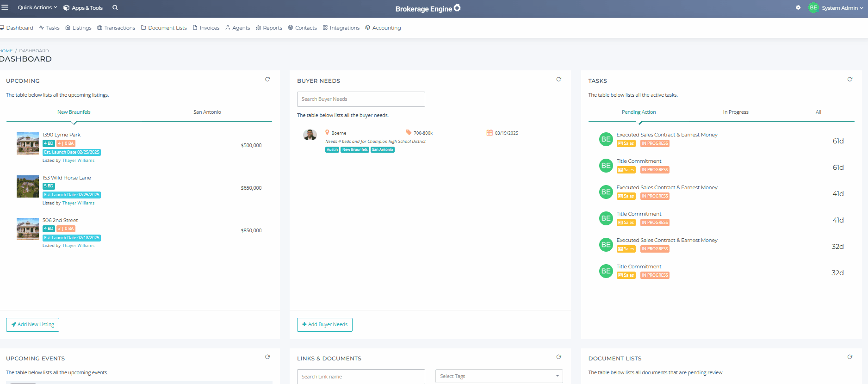Refresh the Upcoming panel
Screen dimensions: 868x384
point(267,80)
